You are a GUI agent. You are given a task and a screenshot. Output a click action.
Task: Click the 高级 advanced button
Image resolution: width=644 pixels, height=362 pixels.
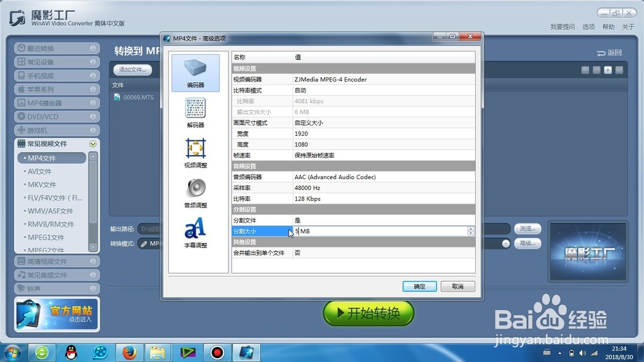[x=527, y=243]
